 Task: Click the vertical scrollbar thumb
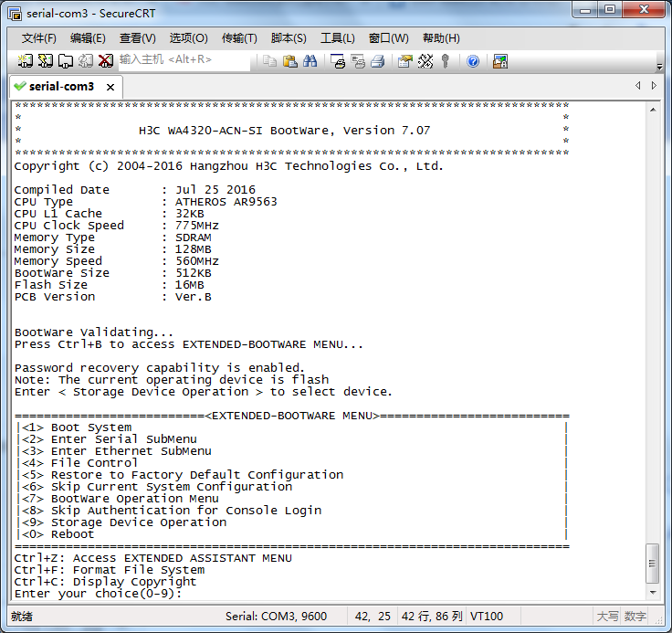coord(652,563)
